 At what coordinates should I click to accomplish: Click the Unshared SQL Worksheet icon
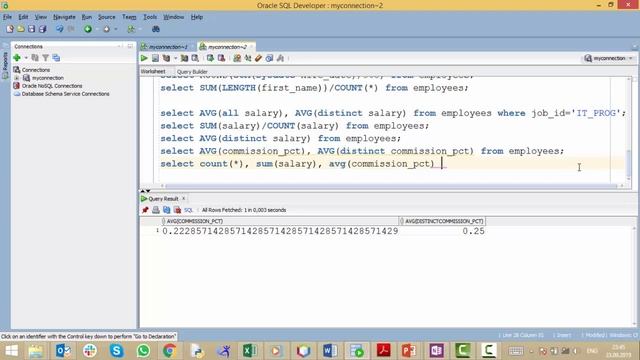237,58
